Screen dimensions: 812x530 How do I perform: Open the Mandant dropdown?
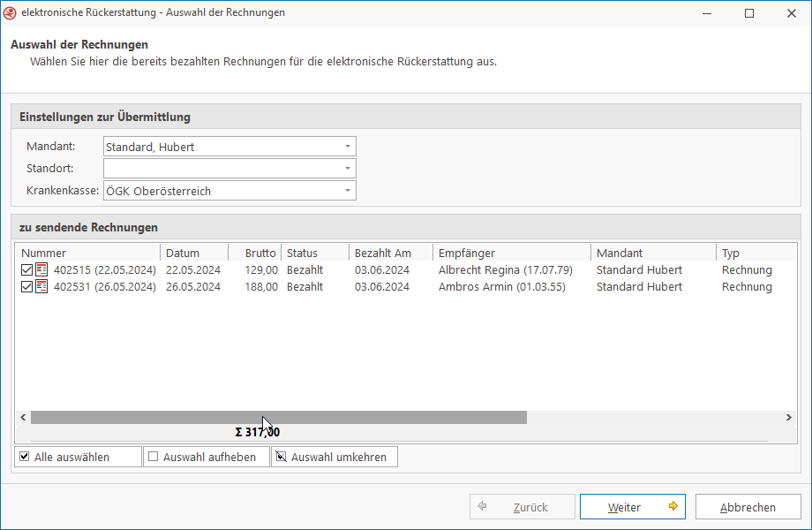[x=348, y=147]
